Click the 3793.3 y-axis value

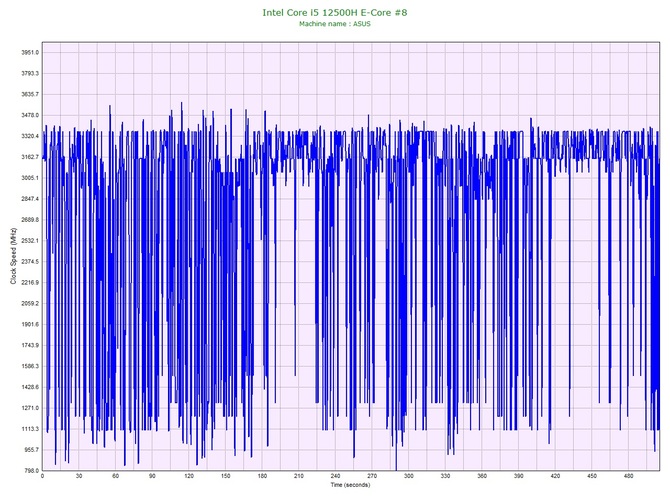[30, 73]
